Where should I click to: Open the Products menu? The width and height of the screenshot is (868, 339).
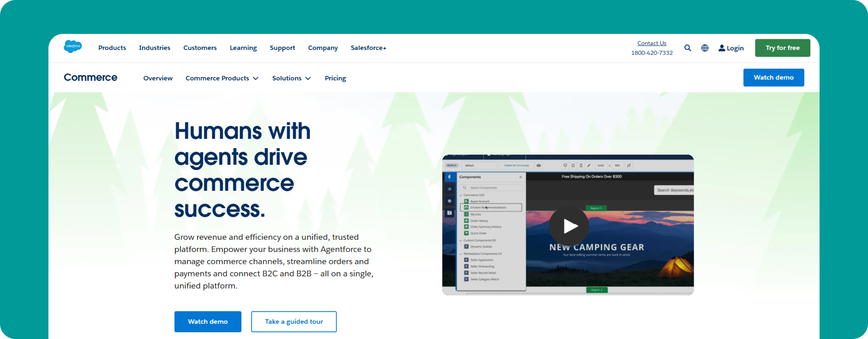(x=112, y=48)
